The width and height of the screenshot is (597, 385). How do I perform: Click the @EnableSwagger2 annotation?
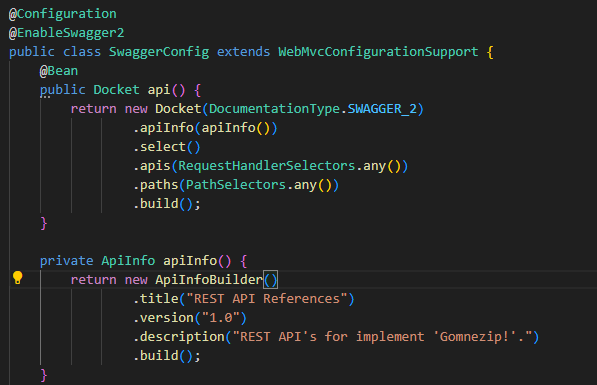pos(67,33)
